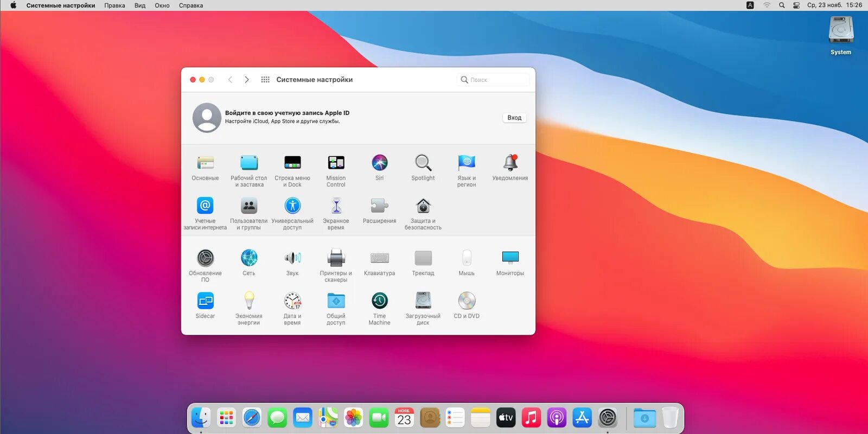Image resolution: width=868 pixels, height=434 pixels.
Task: Open Mail from the Dock
Action: tap(303, 418)
